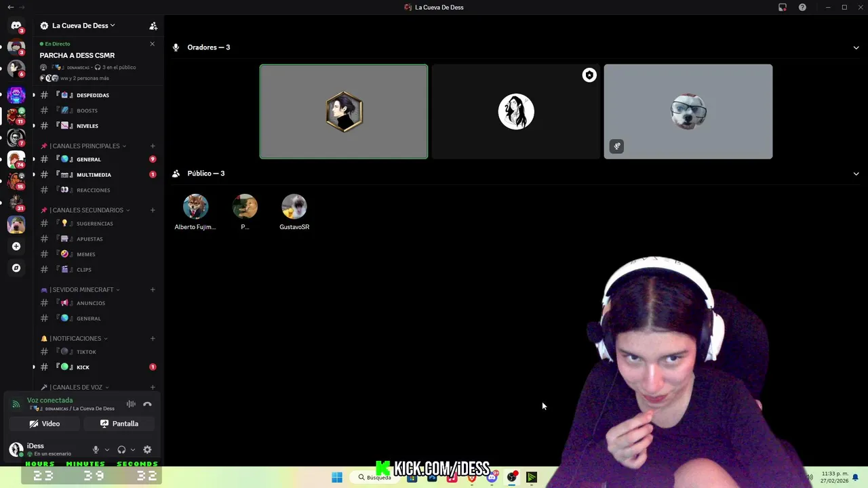The height and width of the screenshot is (488, 868).
Task: Open La Cueva De Dess server dropdown
Action: coord(83,26)
